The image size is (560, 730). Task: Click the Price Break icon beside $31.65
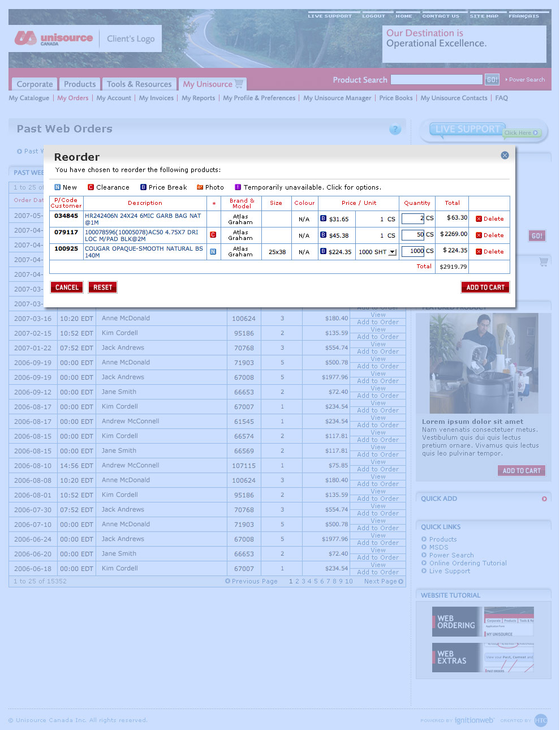[323, 218]
